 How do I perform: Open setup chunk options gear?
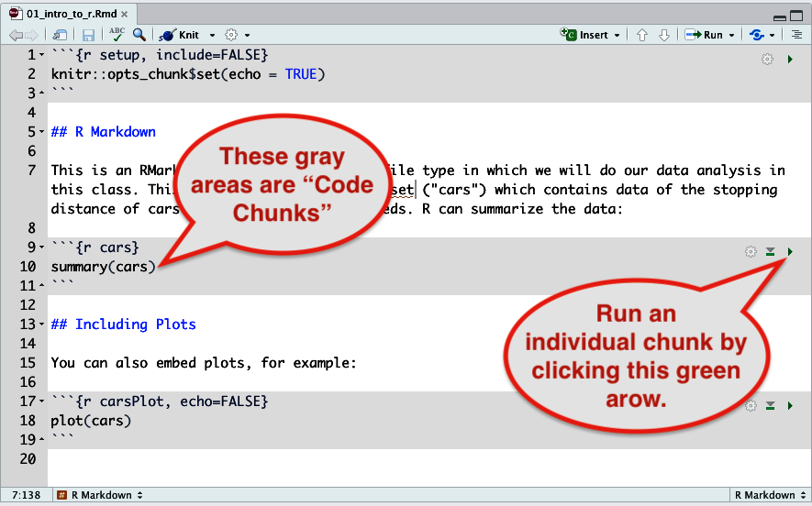coord(767,59)
